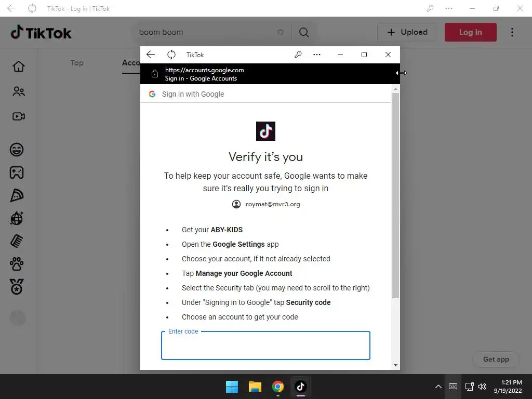
Task: Select the Comedy smiley face category icon
Action: point(17,150)
